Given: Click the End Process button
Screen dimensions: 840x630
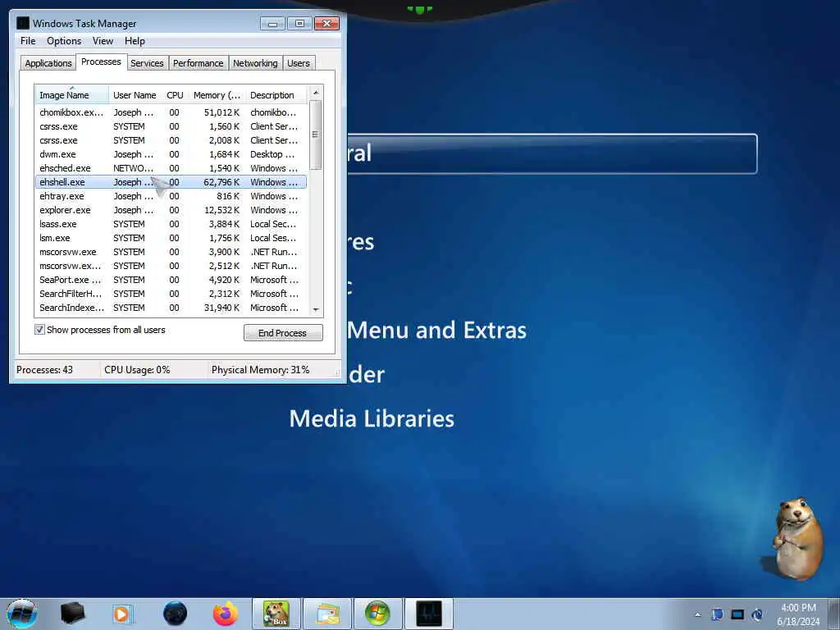Looking at the screenshot, I should pos(283,333).
